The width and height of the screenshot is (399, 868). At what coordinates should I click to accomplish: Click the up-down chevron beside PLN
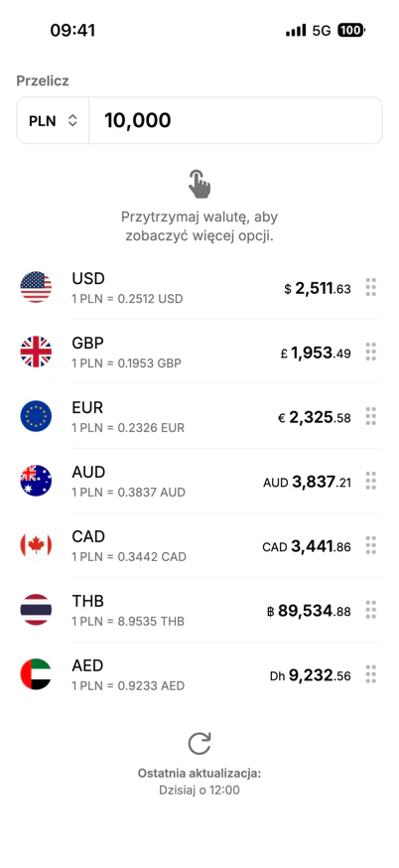click(72, 121)
